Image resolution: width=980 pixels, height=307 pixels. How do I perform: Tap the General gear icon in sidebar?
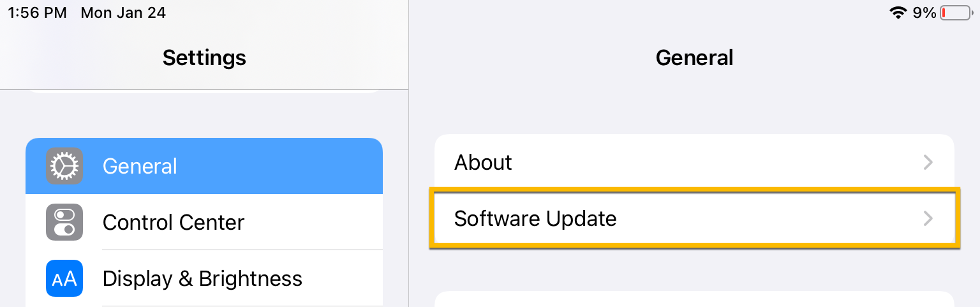(64, 166)
